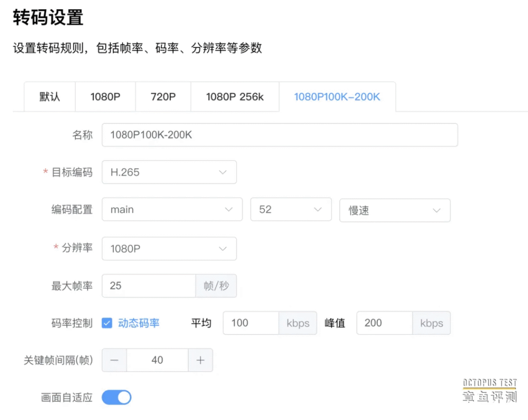Click the 最大帧率 input showing 25
Viewport: 528px width, 420px height.
149,286
